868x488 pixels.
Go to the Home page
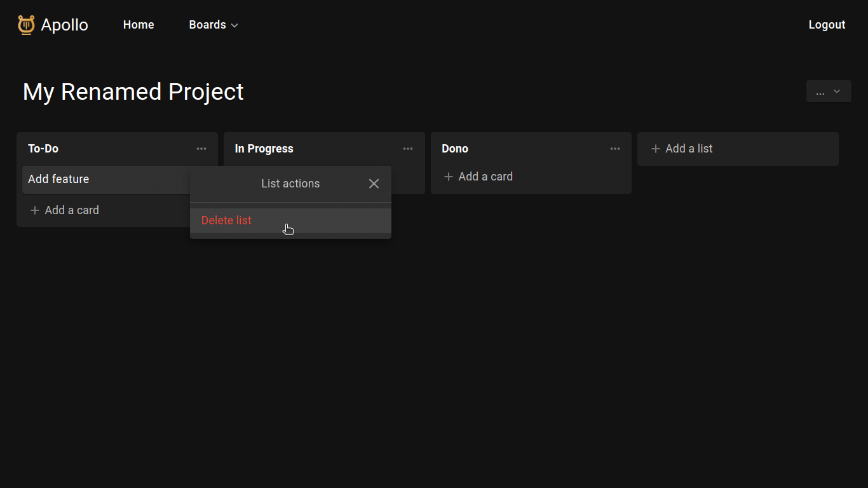[x=139, y=25]
